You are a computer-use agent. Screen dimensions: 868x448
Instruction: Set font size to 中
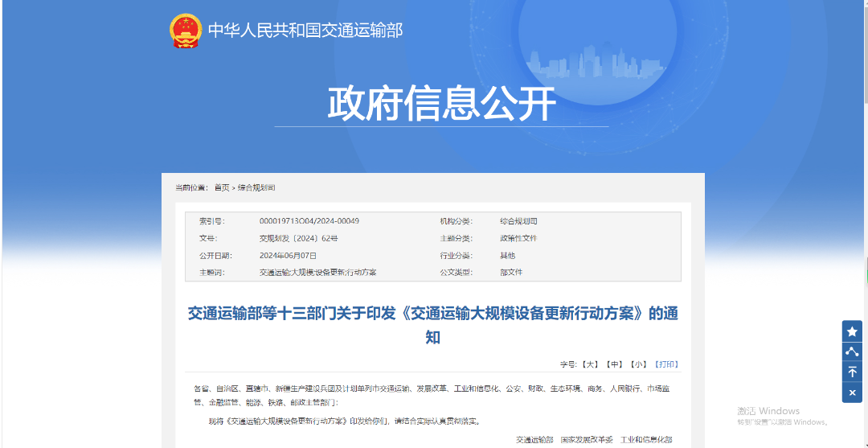615,364
